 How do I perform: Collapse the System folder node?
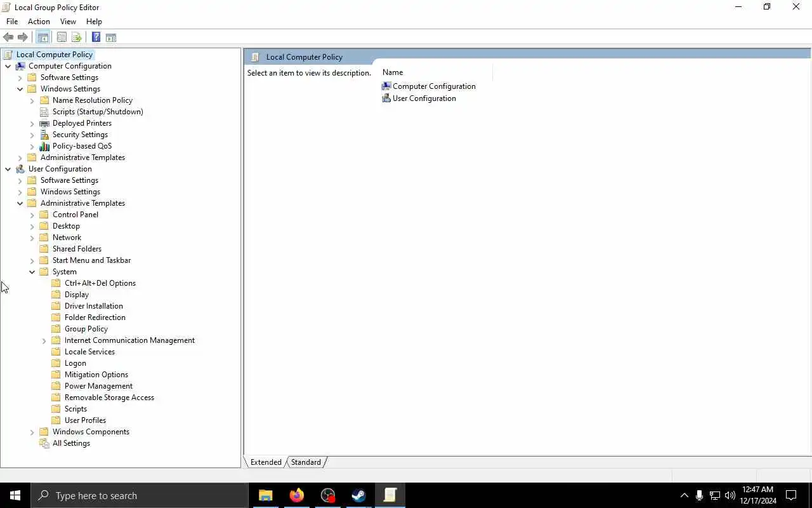click(x=32, y=272)
